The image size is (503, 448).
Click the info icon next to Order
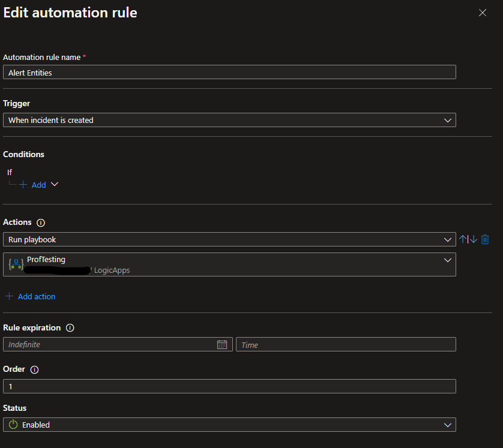(34, 369)
